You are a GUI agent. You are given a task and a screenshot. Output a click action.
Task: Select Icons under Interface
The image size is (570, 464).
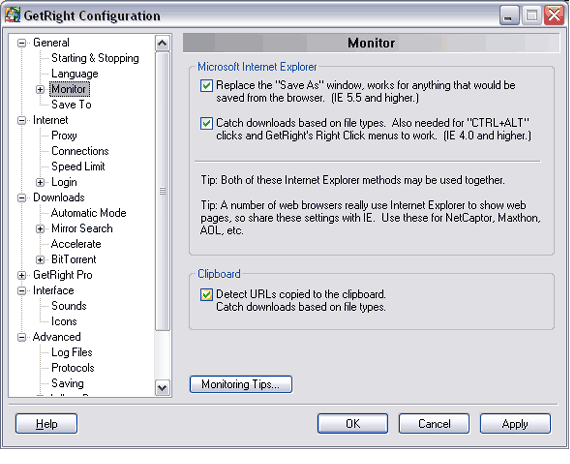coord(64,321)
